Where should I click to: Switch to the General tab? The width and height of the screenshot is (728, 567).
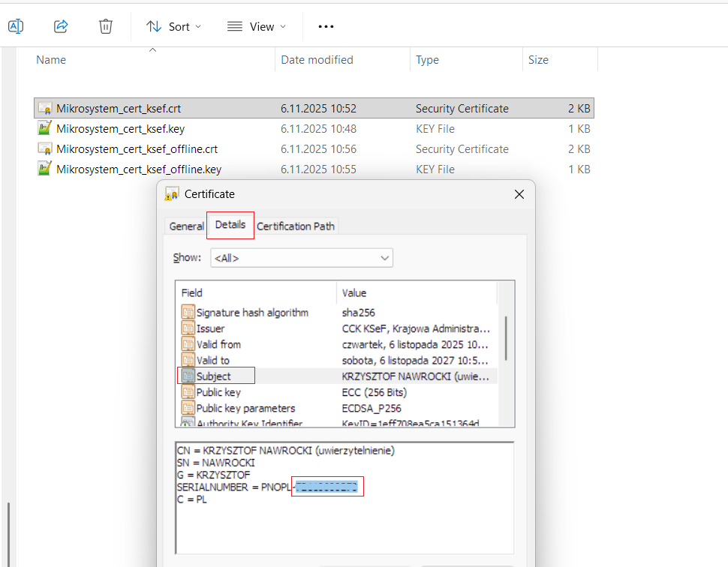pos(186,226)
